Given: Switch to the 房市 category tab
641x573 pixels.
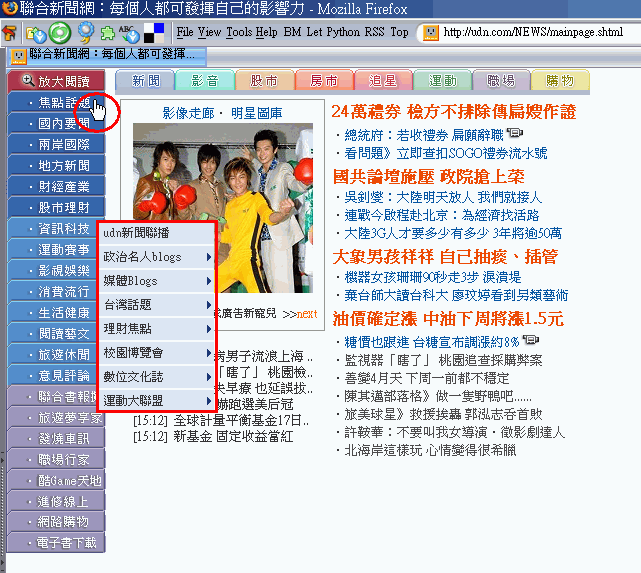Looking at the screenshot, I should (x=323, y=81).
